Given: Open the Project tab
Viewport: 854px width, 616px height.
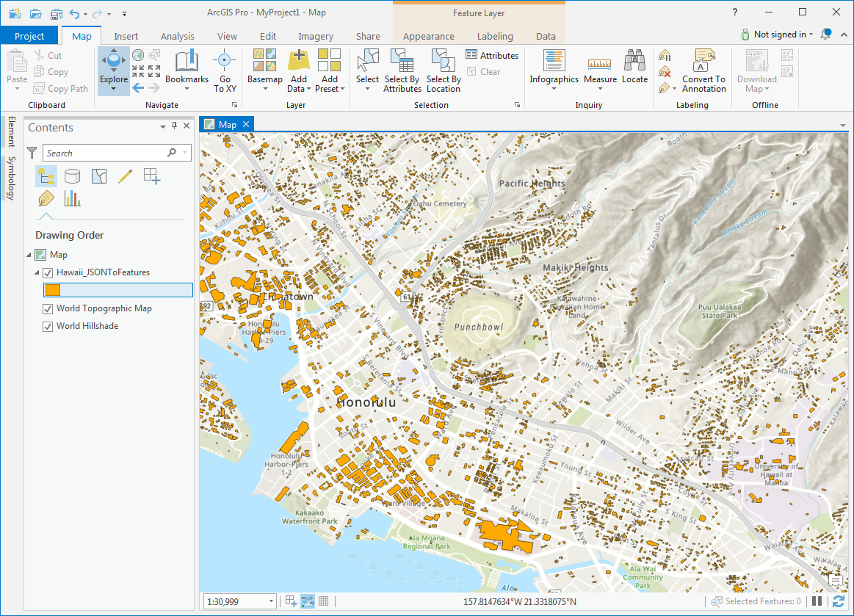Looking at the screenshot, I should [x=29, y=36].
